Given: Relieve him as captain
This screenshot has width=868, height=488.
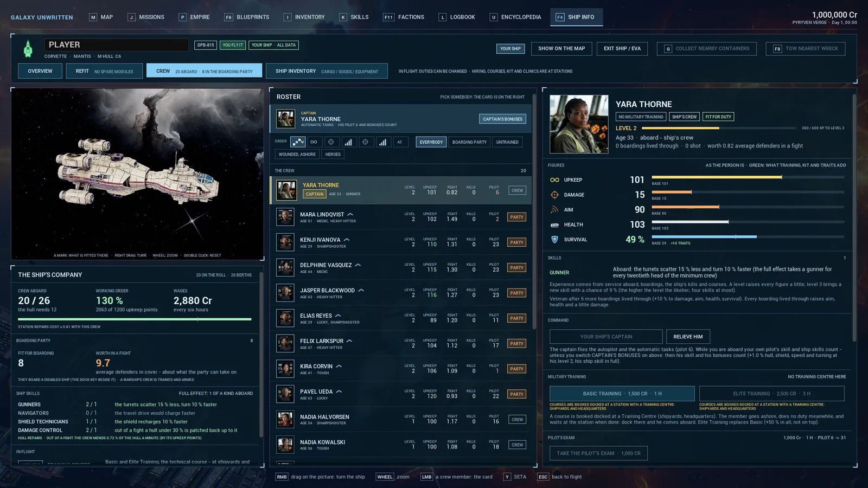Looking at the screenshot, I should [x=688, y=337].
